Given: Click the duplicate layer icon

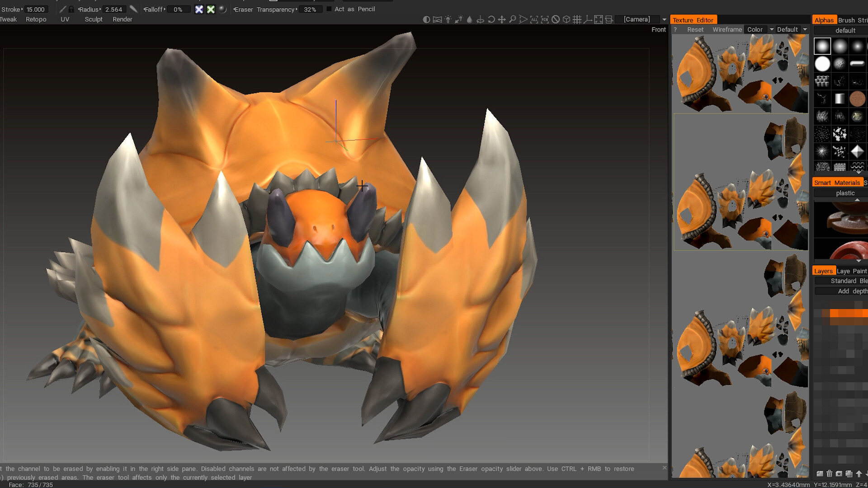Looking at the screenshot, I should pos(849,474).
